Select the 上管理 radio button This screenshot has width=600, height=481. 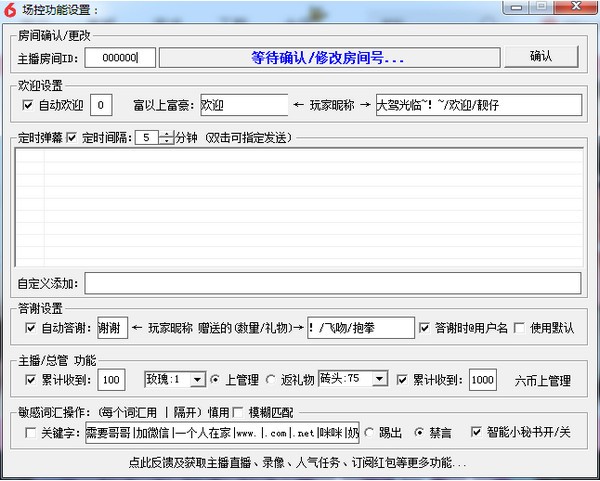click(x=215, y=380)
